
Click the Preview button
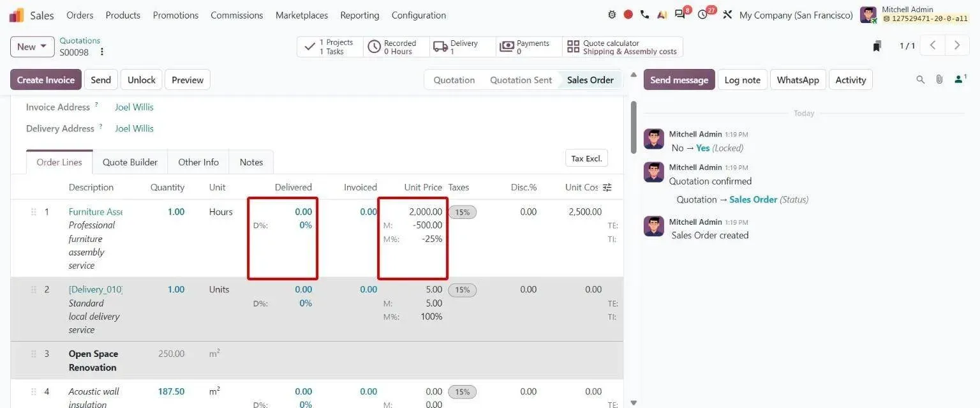click(188, 80)
